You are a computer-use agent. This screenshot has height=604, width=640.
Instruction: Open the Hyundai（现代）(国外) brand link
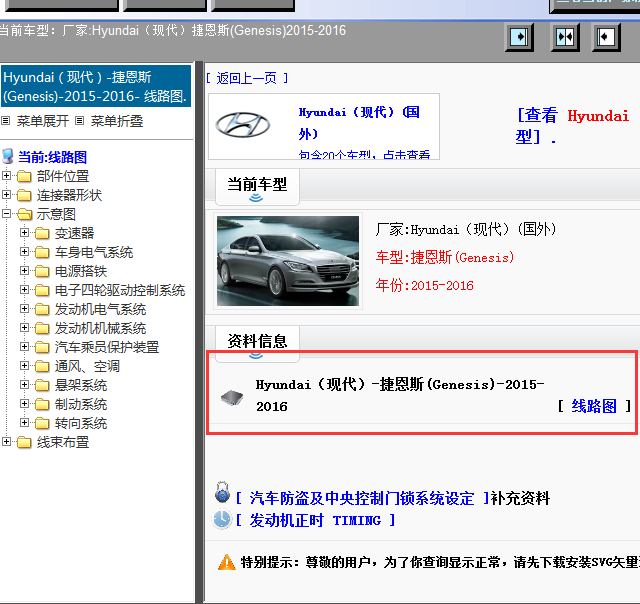[359, 122]
